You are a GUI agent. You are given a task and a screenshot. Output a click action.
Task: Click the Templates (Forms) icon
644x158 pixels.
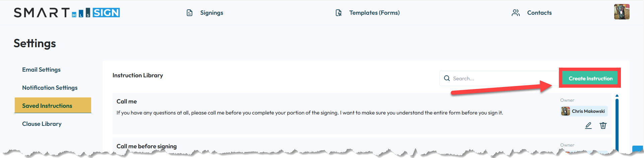click(339, 13)
